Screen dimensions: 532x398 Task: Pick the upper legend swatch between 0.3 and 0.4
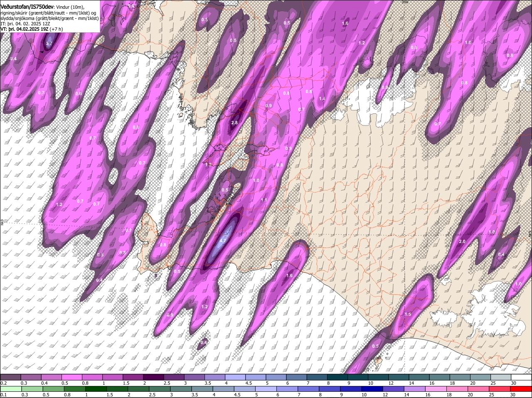click(31, 377)
